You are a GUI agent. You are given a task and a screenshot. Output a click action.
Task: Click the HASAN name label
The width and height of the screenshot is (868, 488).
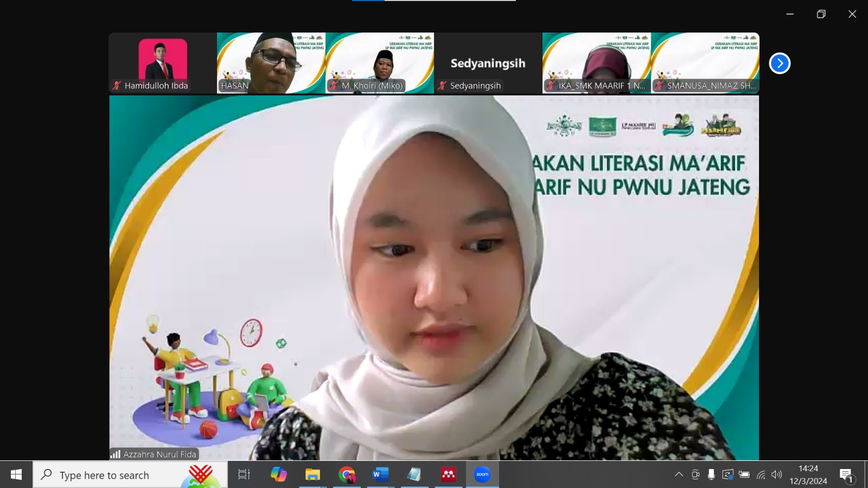[x=234, y=86]
